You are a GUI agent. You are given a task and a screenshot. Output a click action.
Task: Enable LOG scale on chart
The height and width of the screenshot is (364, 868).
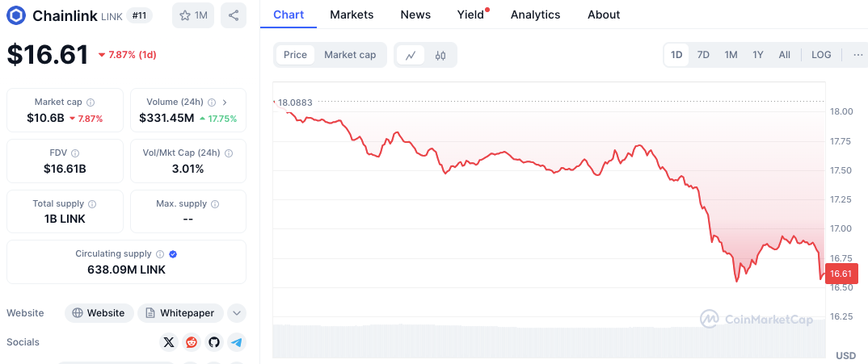[x=821, y=55]
